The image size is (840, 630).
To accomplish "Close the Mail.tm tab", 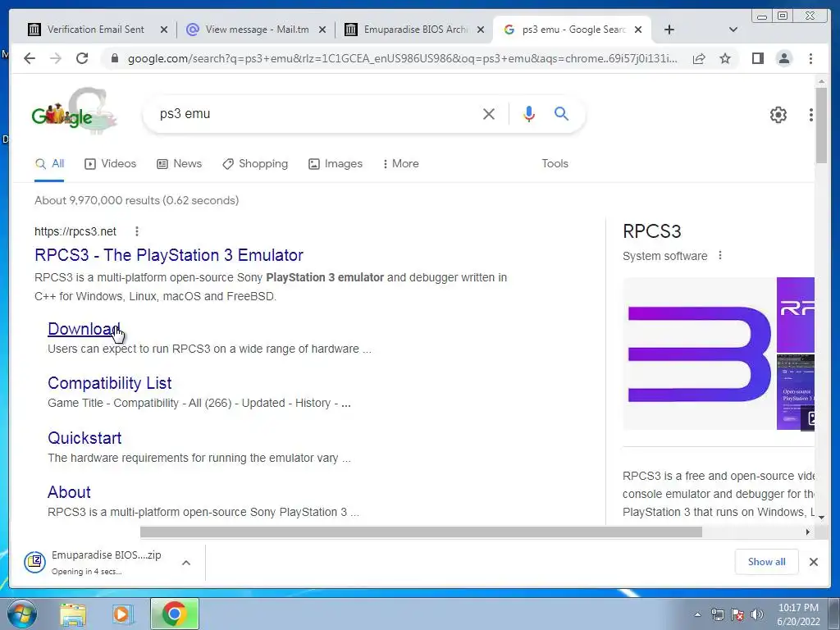I will tap(322, 30).
